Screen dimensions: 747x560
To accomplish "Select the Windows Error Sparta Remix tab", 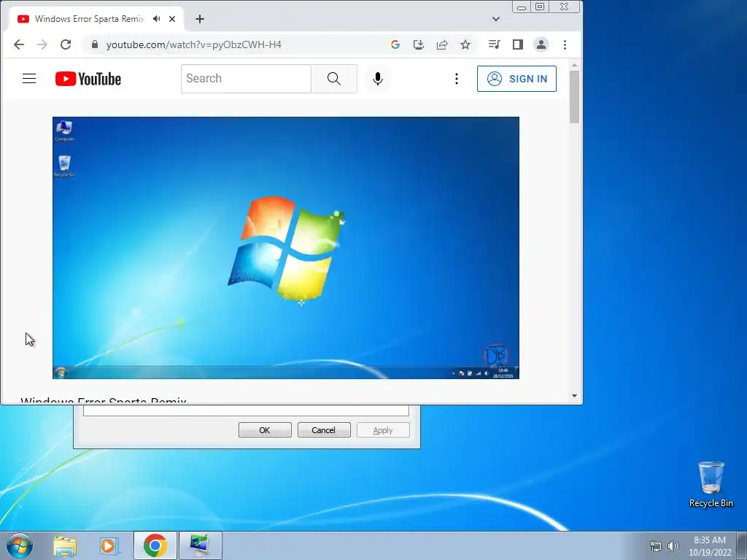I will click(x=90, y=19).
